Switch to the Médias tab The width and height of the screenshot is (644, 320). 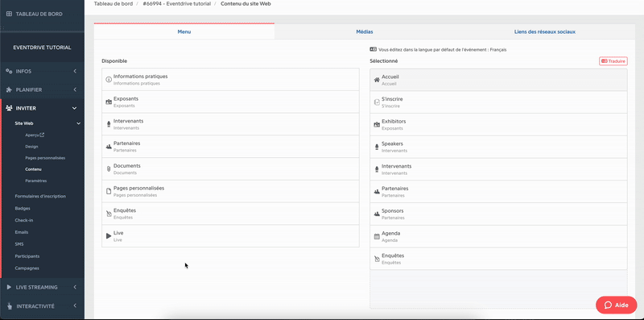click(365, 31)
